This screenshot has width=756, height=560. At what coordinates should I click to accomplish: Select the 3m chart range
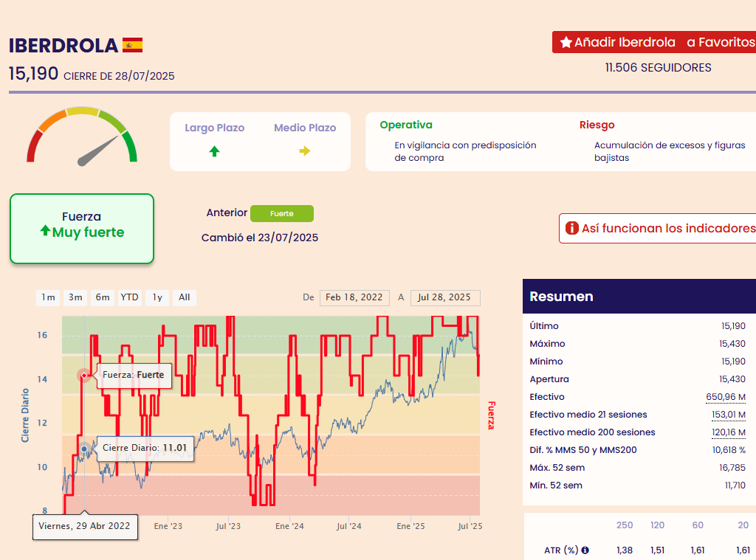(75, 297)
